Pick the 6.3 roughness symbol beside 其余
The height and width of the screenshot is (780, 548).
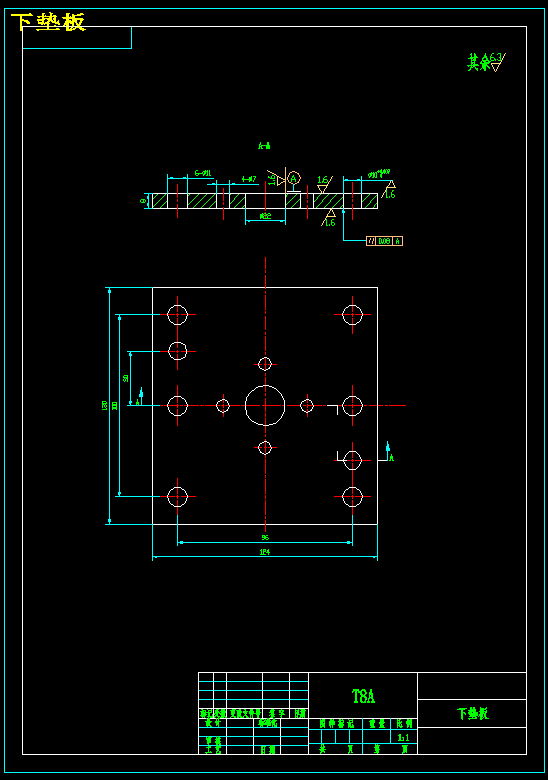coord(497,62)
